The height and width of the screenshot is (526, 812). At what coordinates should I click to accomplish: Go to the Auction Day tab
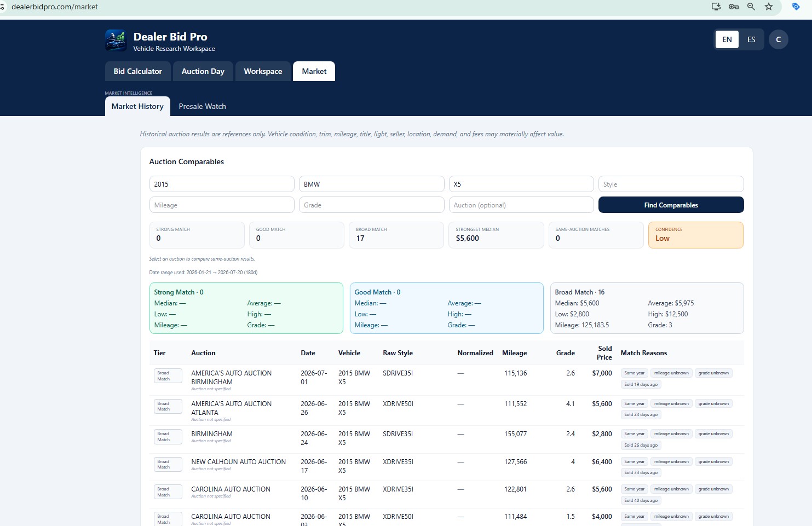coord(203,71)
